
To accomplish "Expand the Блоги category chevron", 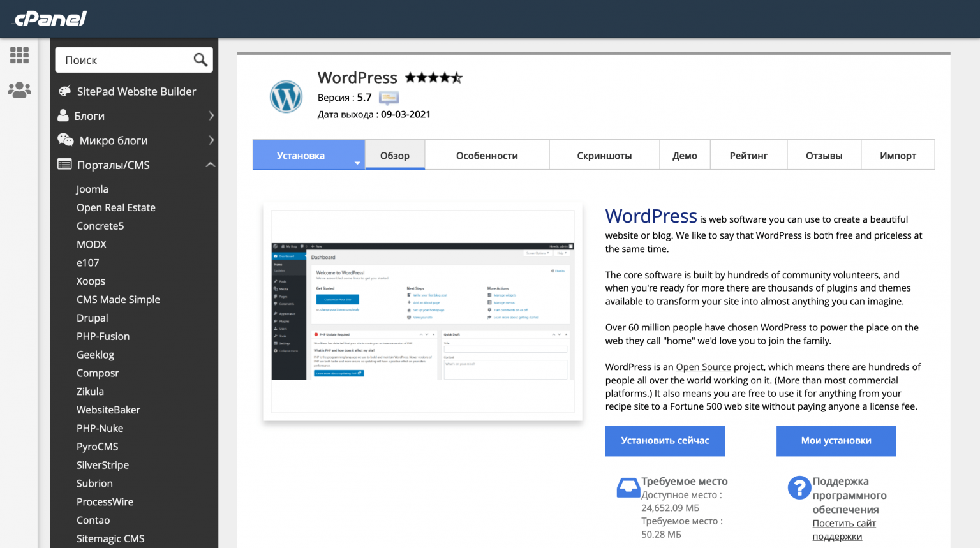I will coord(211,115).
